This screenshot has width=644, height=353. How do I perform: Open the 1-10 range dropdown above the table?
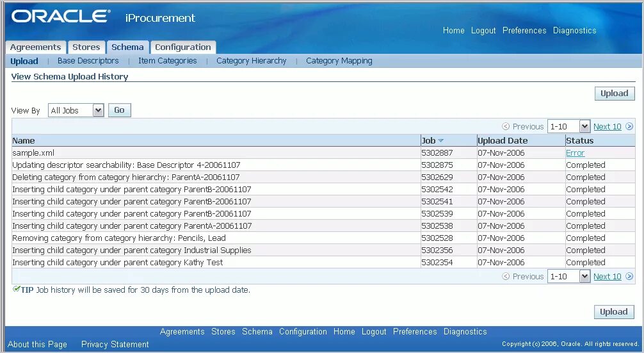coord(569,127)
